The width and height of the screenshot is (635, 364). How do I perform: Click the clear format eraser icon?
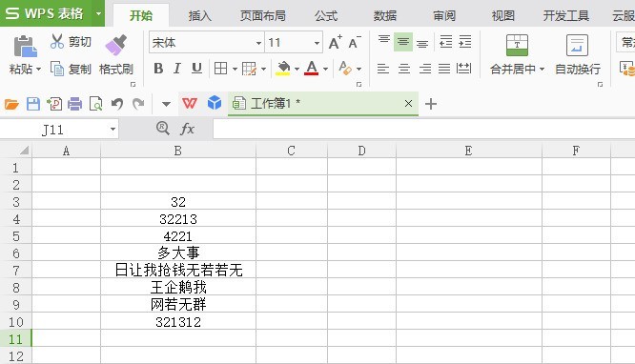coord(345,69)
